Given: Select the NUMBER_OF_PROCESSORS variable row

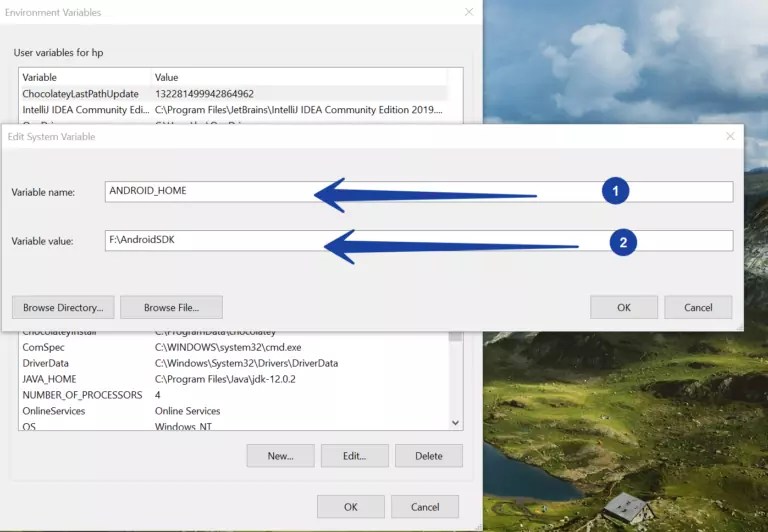Looking at the screenshot, I should pos(234,395).
